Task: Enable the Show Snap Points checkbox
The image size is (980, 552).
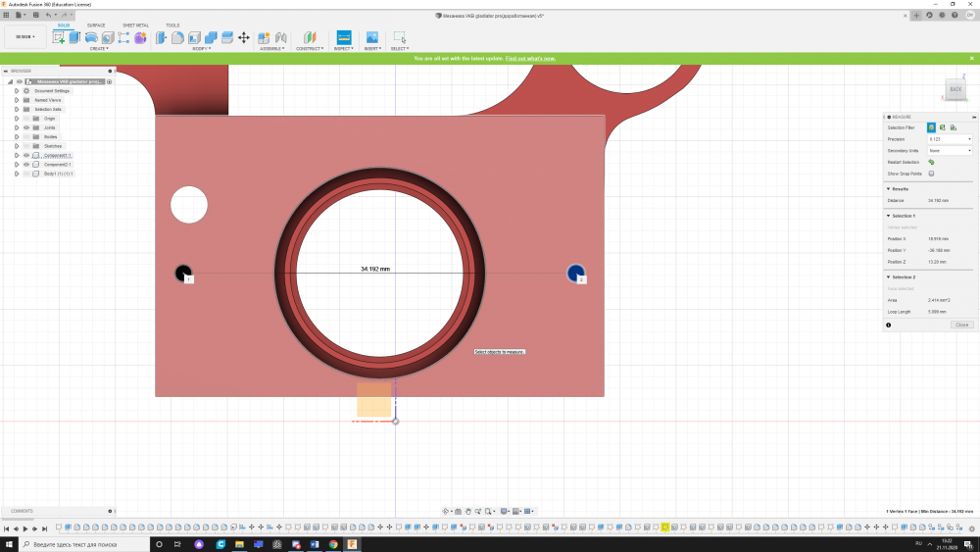Action: tap(931, 174)
